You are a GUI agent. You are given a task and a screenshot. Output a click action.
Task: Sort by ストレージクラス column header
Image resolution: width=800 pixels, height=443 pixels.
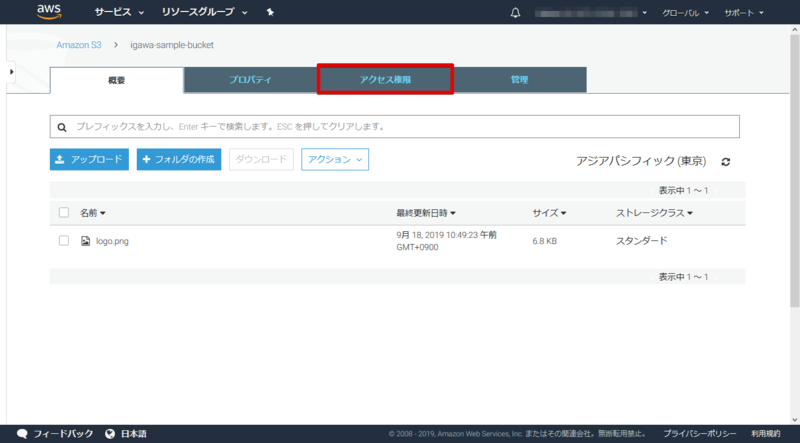[654, 213]
